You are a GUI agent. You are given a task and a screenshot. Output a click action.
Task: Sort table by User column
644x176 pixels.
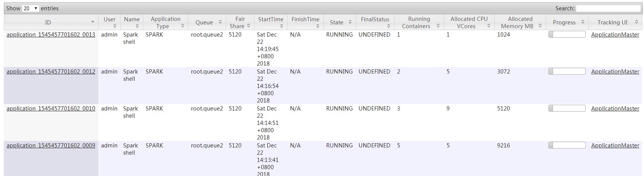coord(109,22)
